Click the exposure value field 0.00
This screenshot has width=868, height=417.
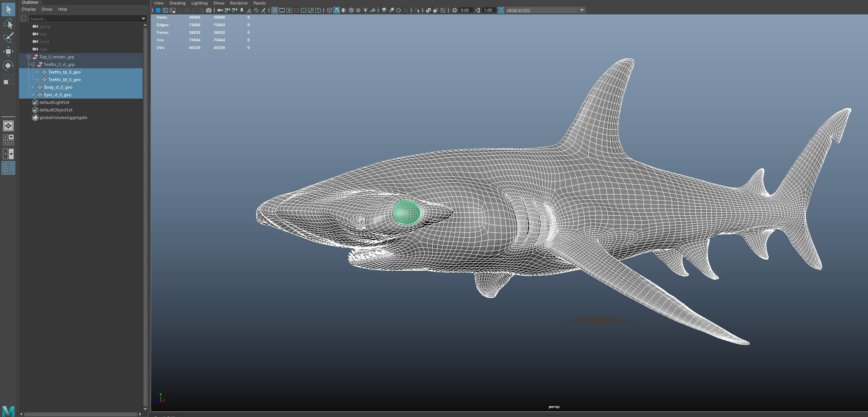tap(465, 10)
